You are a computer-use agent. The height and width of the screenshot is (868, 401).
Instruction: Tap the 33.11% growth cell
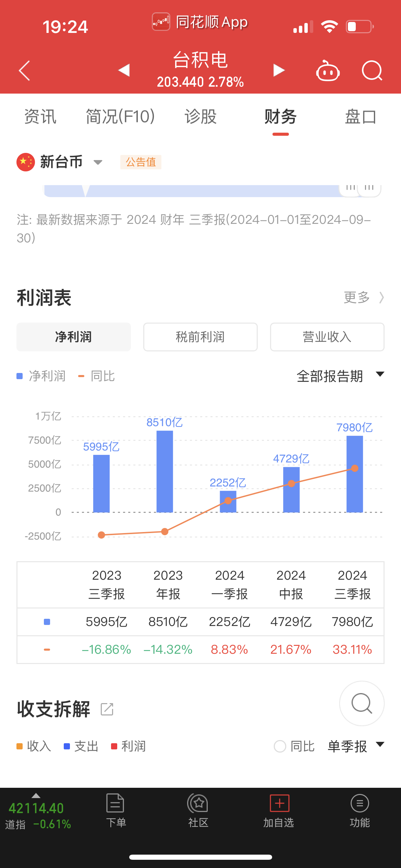tap(352, 650)
